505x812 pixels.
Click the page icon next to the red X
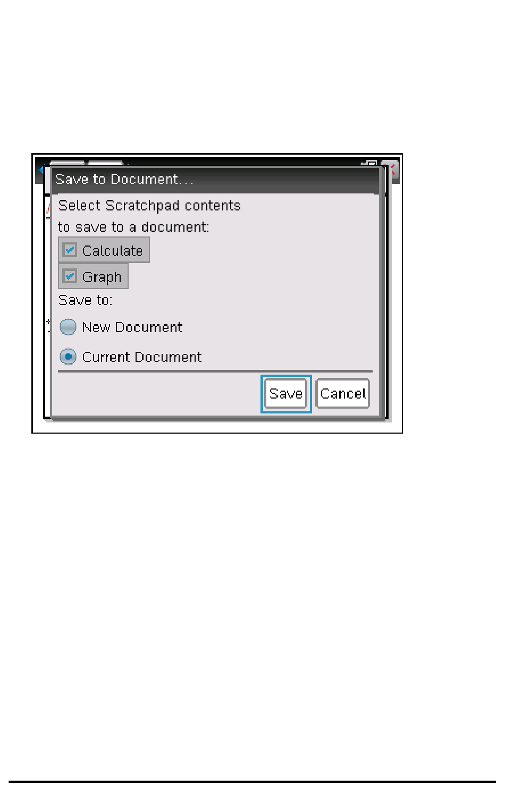pyautogui.click(x=370, y=163)
